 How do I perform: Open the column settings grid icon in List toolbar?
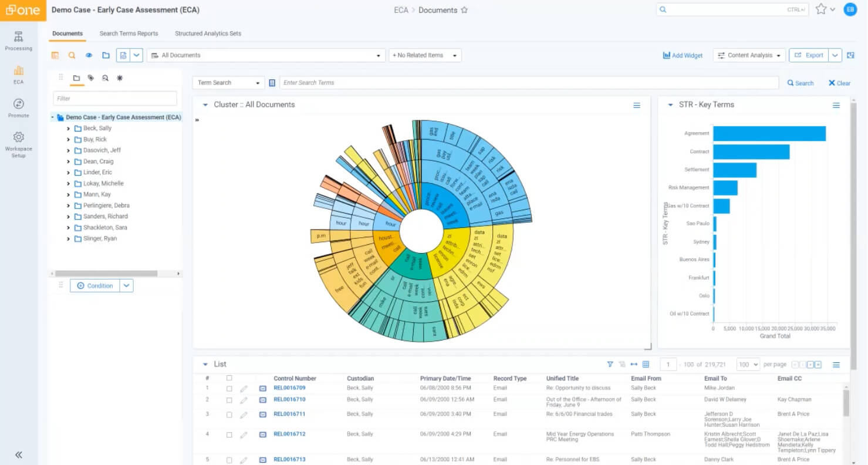click(x=645, y=364)
